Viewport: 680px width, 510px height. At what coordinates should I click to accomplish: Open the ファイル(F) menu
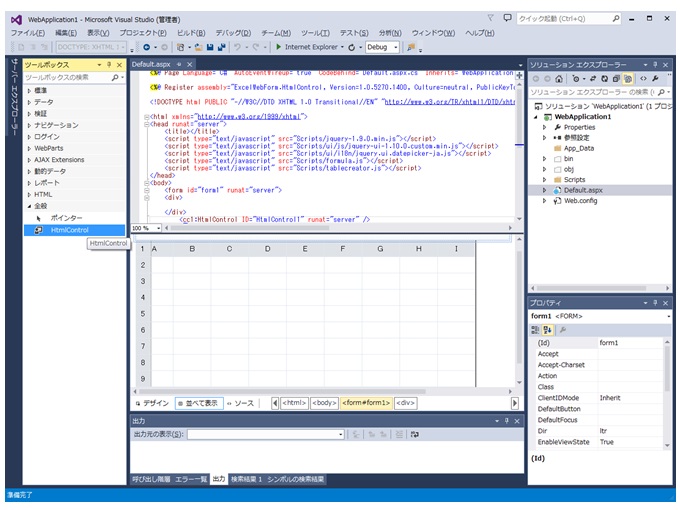coord(28,33)
